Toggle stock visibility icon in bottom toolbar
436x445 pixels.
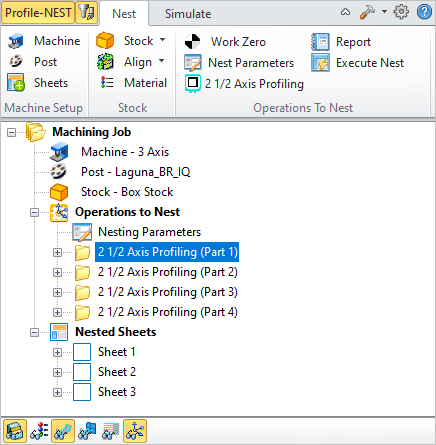click(x=15, y=431)
